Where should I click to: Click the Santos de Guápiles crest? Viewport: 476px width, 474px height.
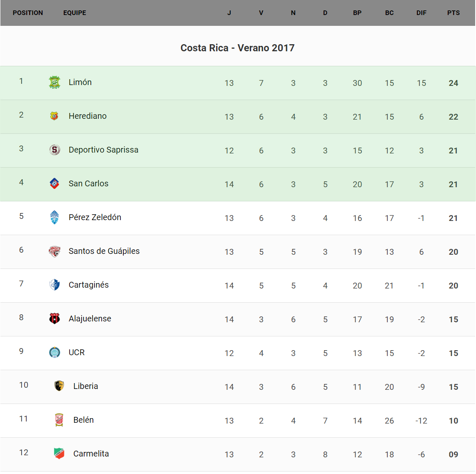click(x=55, y=251)
